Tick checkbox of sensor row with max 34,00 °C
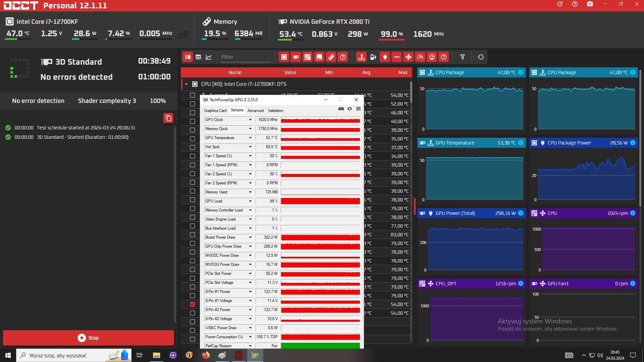644x362 pixels. tap(193, 156)
